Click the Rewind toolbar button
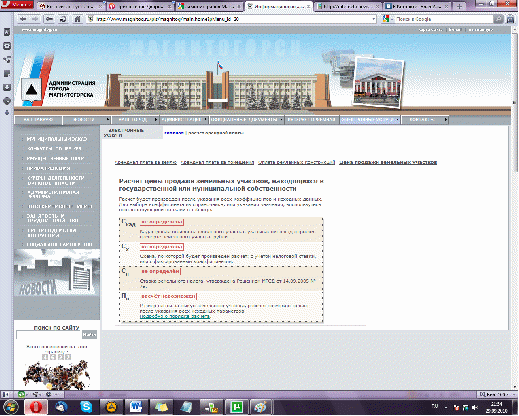The width and height of the screenshot is (519, 416). pos(49,19)
